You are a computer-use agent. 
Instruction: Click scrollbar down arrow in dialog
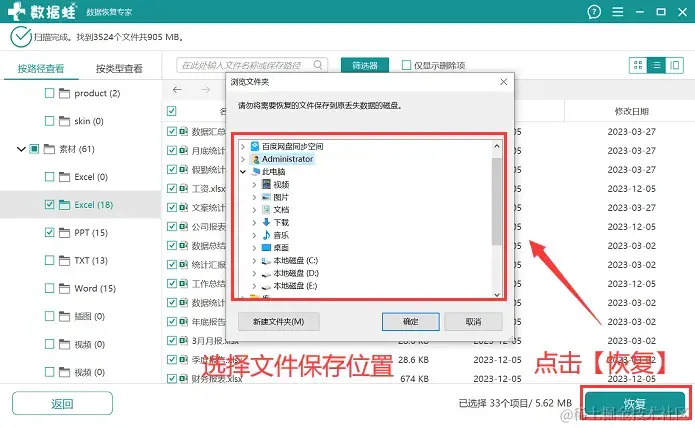point(496,294)
